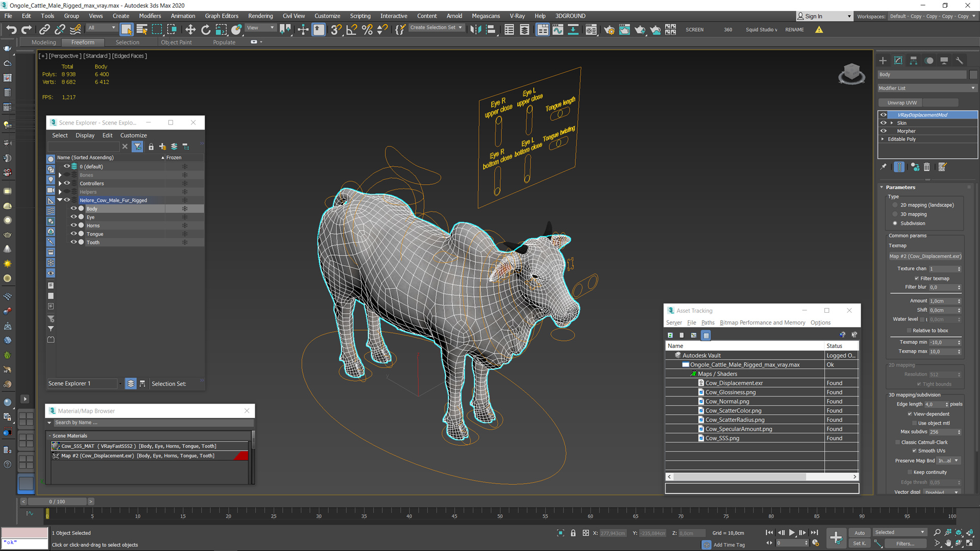Expand the Editable Poly stack entry
The height and width of the screenshot is (551, 980).
pos(883,139)
